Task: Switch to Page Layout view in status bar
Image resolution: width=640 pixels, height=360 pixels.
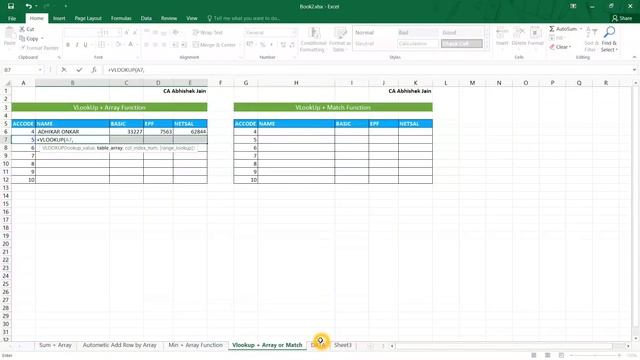Action: coord(547,356)
